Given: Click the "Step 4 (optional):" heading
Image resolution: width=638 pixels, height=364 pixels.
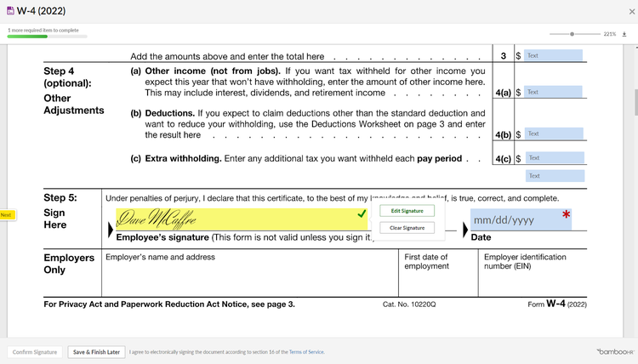Looking at the screenshot, I should tap(67, 77).
